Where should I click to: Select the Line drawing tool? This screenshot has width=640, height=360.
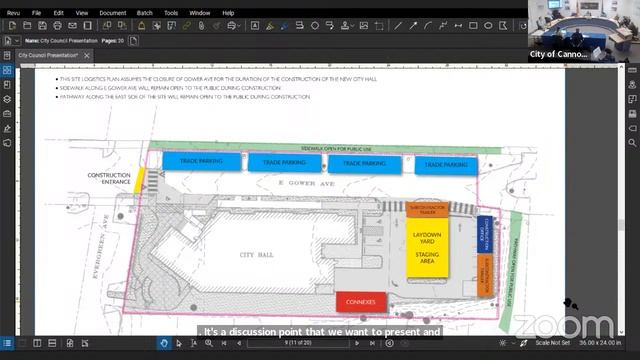[398, 26]
